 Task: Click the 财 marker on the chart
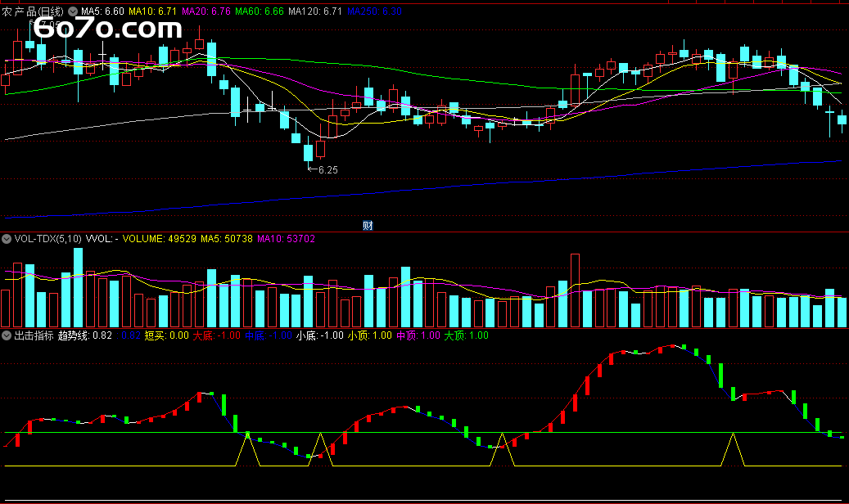click(368, 226)
